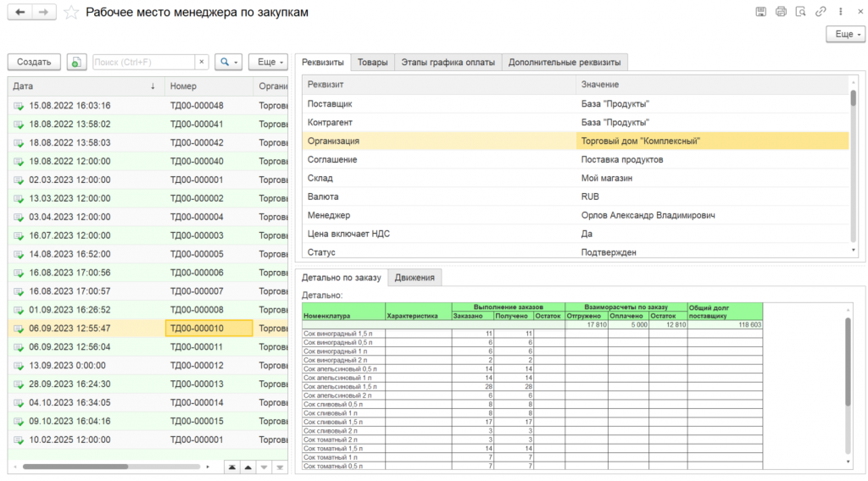Image resolution: width=868 pixels, height=481 pixels.
Task: Click the save floppy disk icon
Action: [x=760, y=12]
